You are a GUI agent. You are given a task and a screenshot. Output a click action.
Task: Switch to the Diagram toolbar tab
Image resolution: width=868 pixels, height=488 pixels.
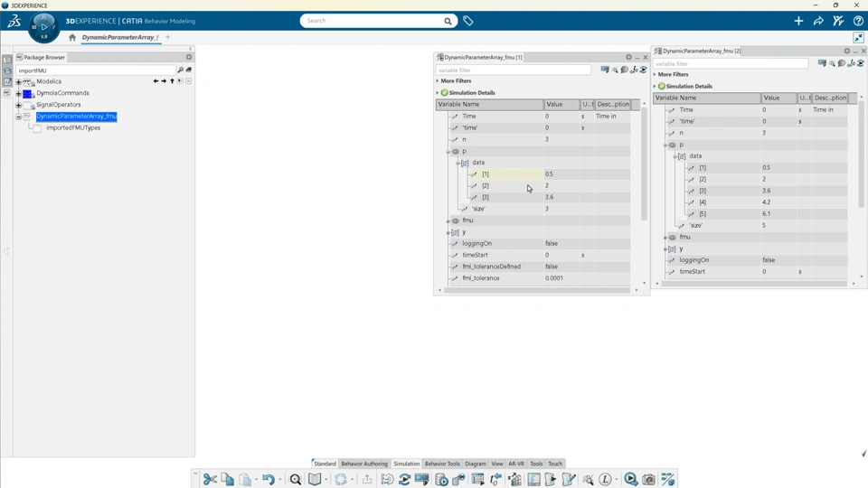coord(476,464)
